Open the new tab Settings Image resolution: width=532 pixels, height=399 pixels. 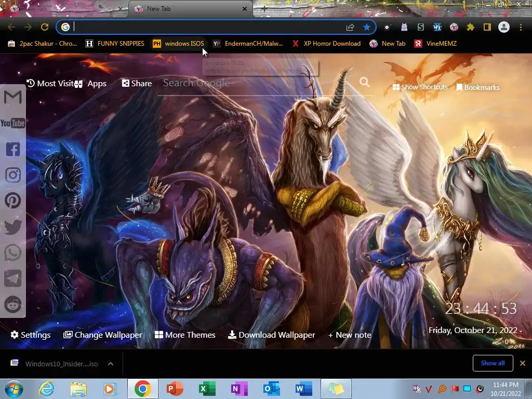pyautogui.click(x=31, y=335)
